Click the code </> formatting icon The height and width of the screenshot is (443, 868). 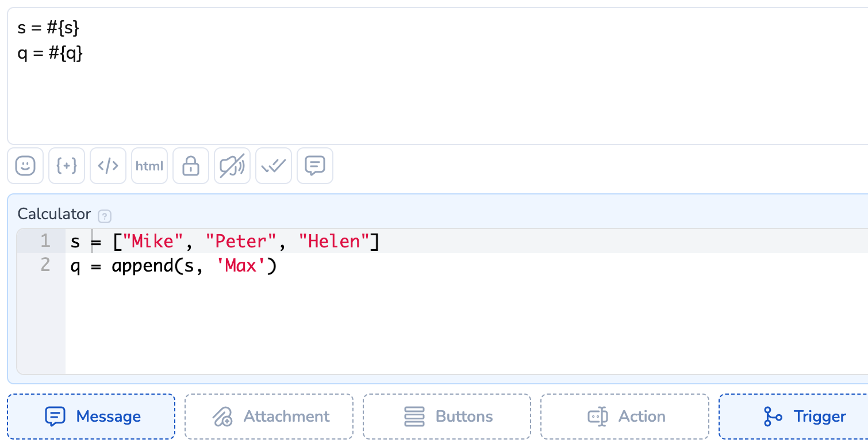click(x=108, y=166)
